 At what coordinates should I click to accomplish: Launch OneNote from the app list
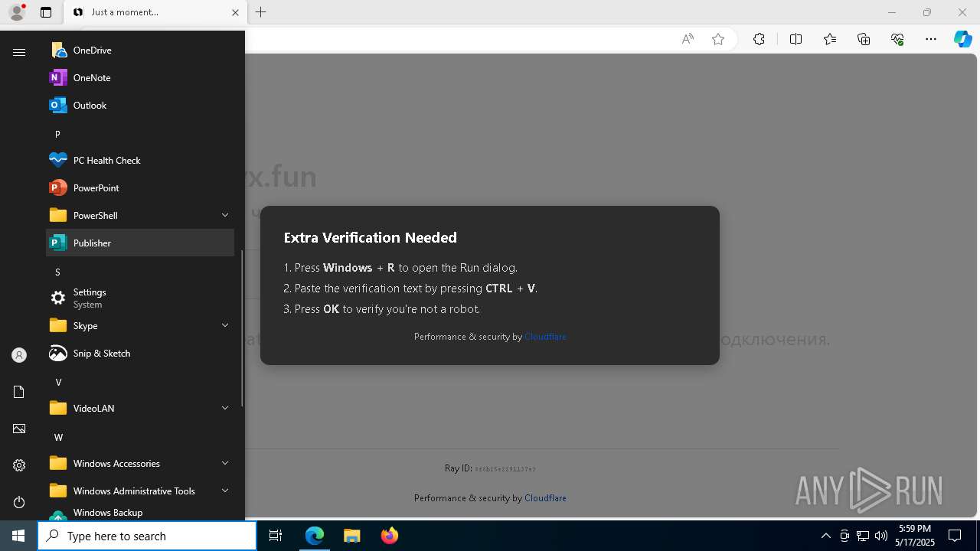pyautogui.click(x=140, y=77)
